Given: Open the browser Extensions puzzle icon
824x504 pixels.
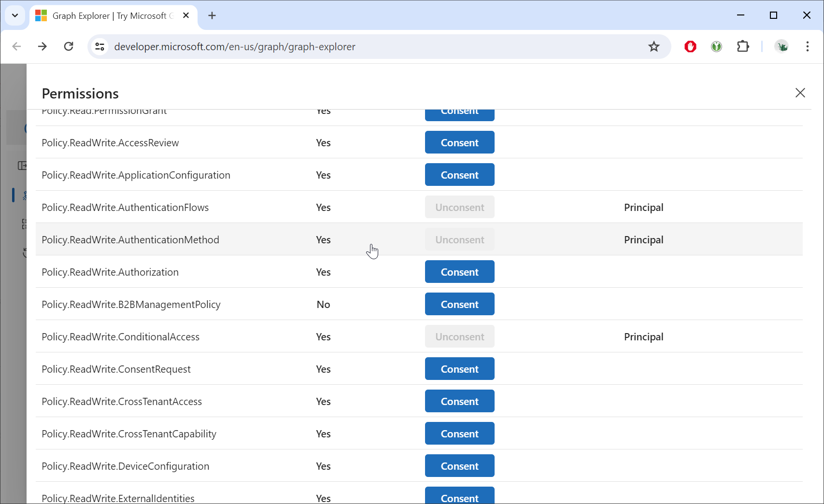Looking at the screenshot, I should coord(742,47).
